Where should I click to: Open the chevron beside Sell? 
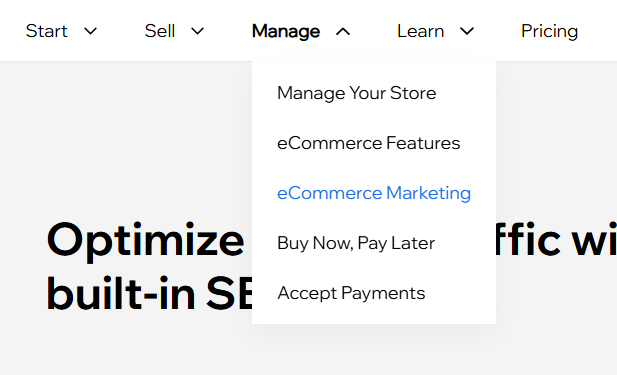[198, 31]
